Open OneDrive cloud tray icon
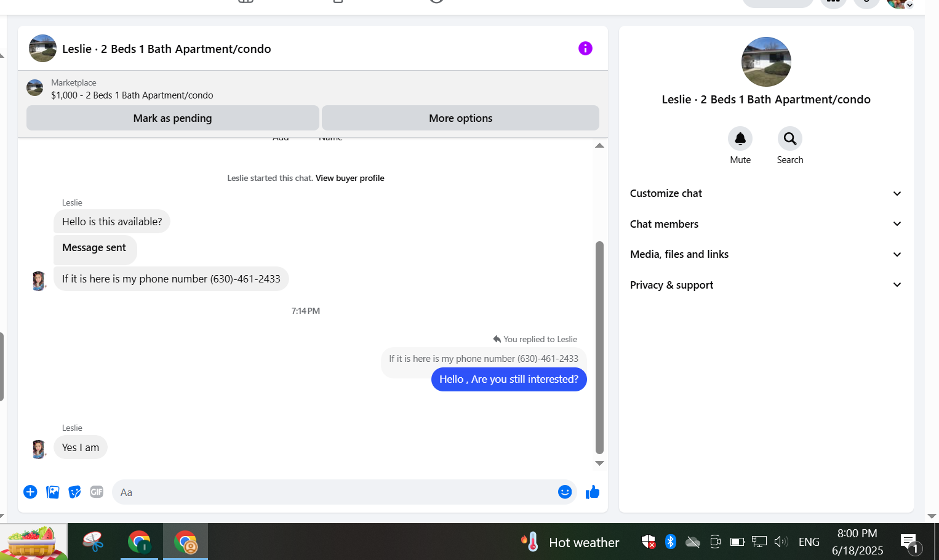Viewport: 939px width, 560px height. tap(693, 542)
